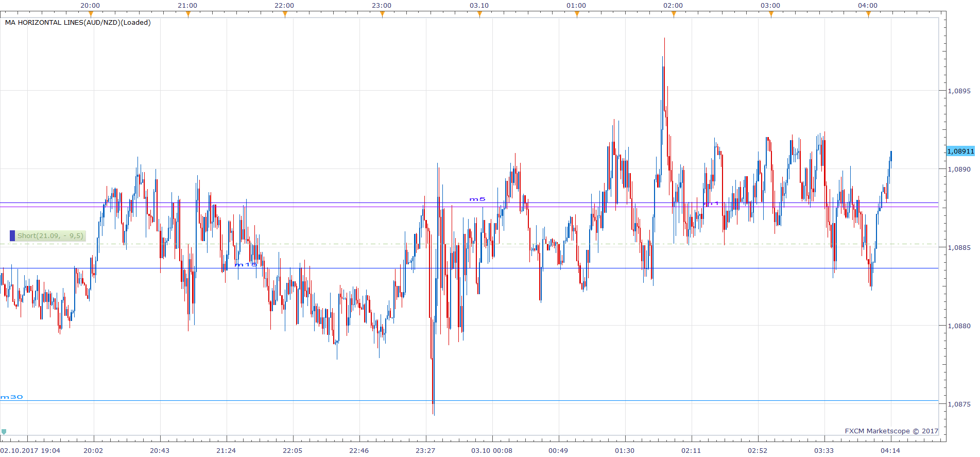This screenshot has height=457, width=980.
Task: Click the 23:27 bottom time label
Action: [425, 450]
